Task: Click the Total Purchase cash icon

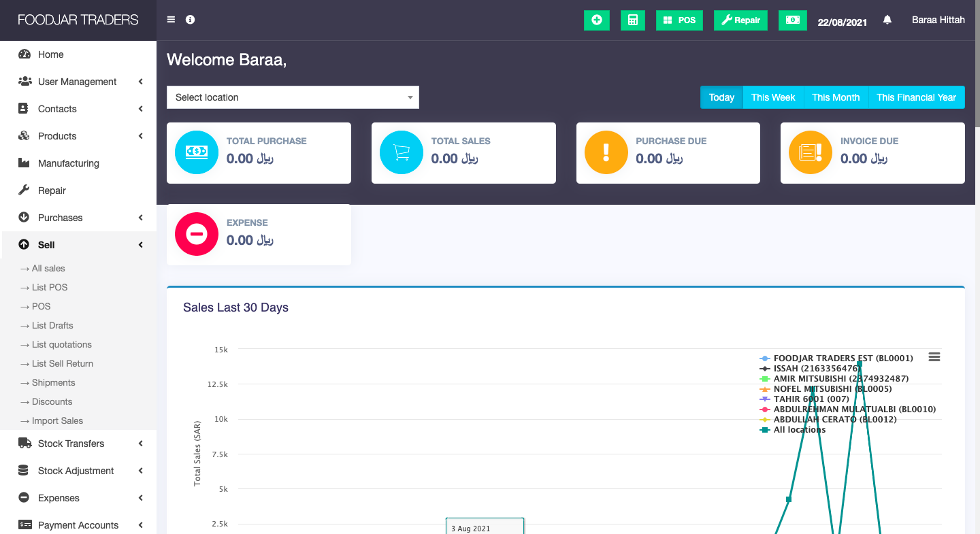Action: click(x=197, y=152)
